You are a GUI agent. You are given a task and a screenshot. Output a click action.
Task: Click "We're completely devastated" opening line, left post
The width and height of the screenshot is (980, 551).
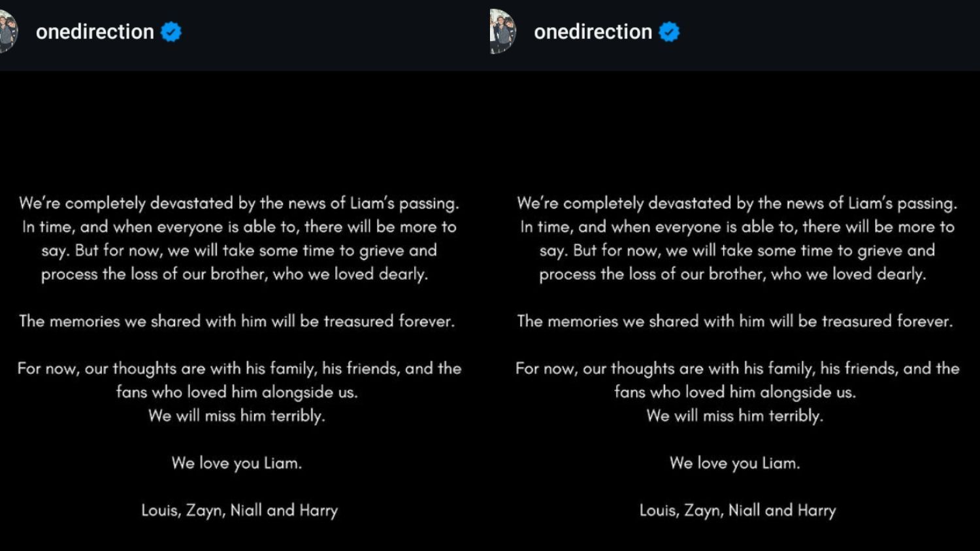point(238,203)
